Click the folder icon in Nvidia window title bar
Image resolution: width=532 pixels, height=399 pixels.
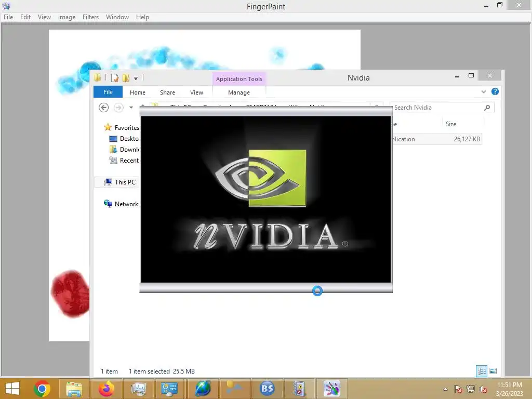coord(98,78)
